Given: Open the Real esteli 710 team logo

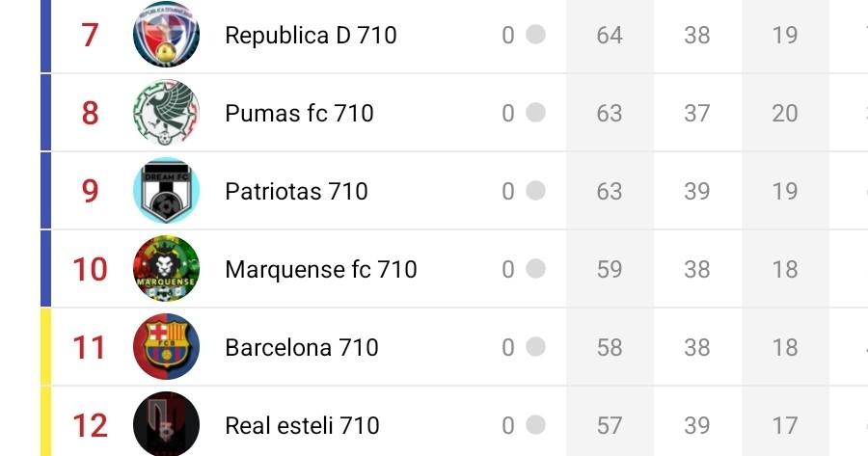Looking at the screenshot, I should tap(166, 424).
